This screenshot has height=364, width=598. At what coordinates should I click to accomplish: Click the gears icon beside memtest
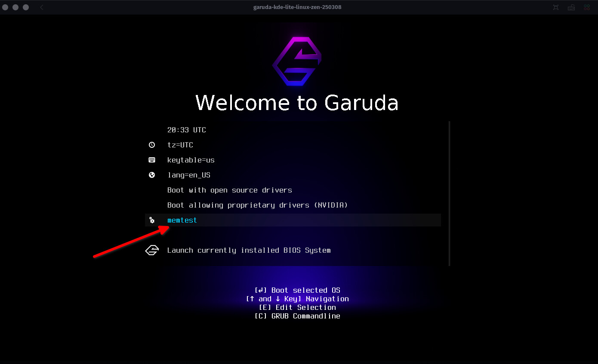(151, 220)
